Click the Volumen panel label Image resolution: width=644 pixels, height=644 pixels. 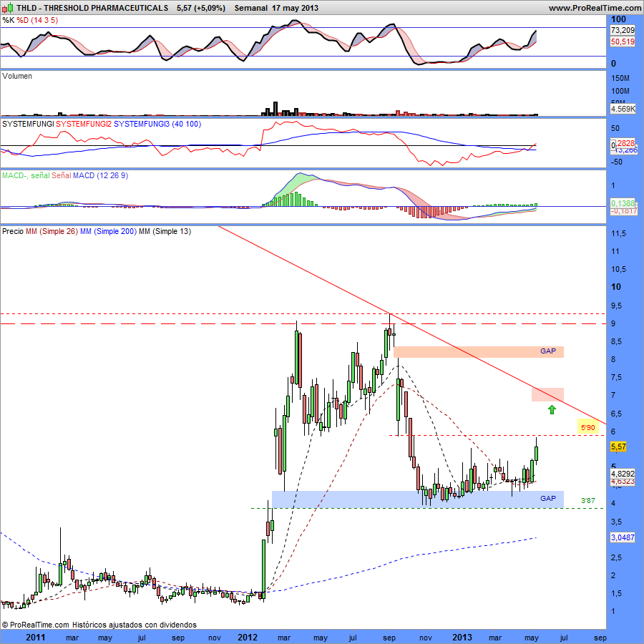tap(17, 76)
